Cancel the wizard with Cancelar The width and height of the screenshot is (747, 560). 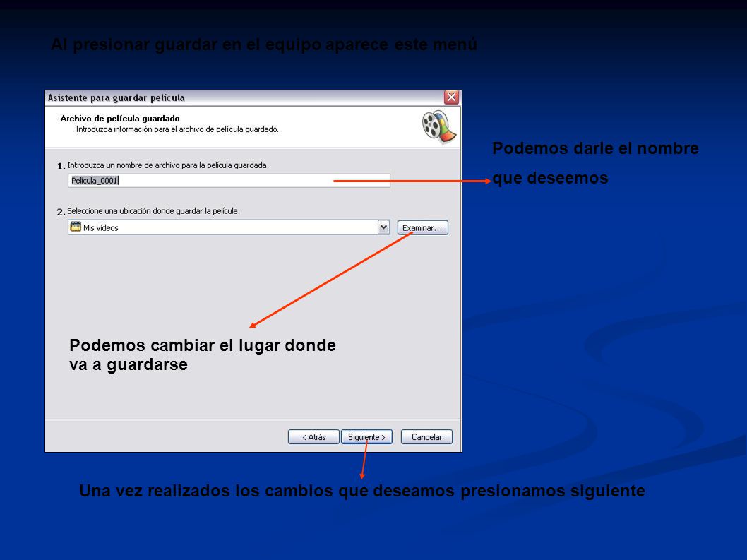(426, 437)
